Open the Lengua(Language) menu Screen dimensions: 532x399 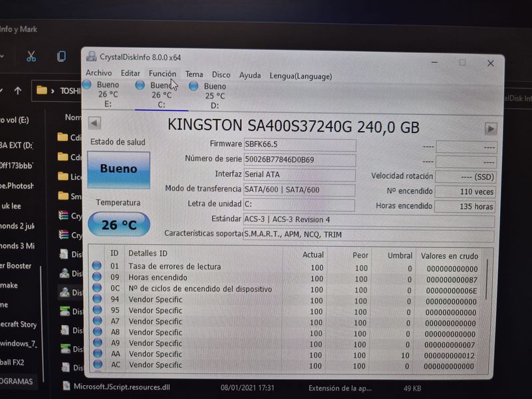(301, 76)
